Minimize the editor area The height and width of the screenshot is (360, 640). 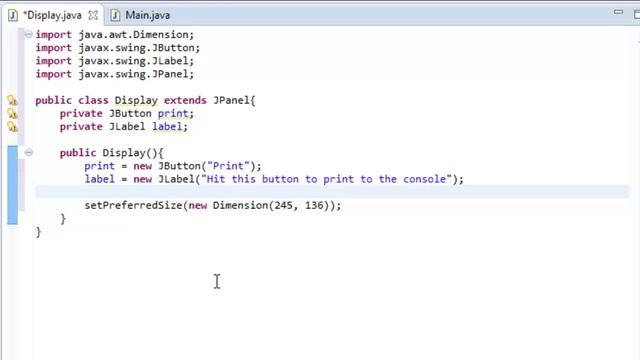pos(618,13)
